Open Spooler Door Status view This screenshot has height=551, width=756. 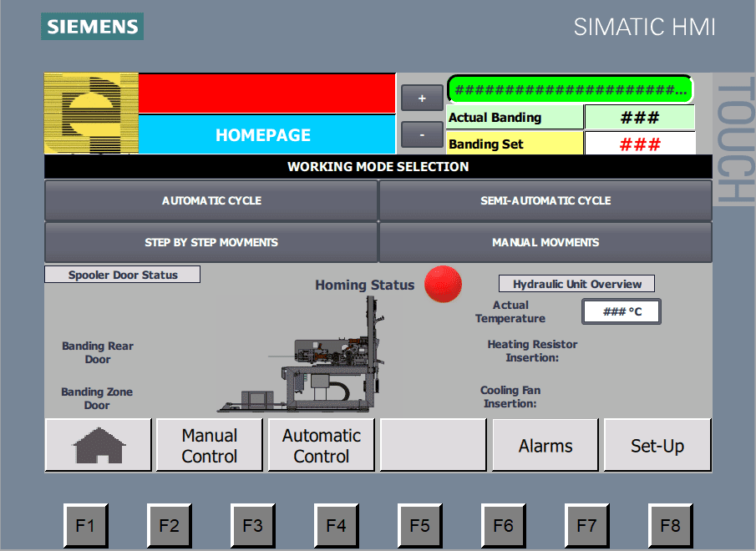123,275
